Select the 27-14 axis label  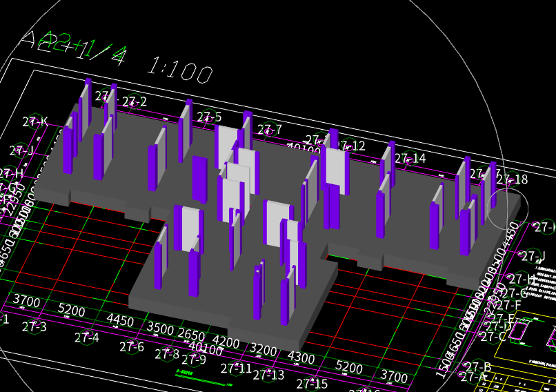(x=410, y=158)
